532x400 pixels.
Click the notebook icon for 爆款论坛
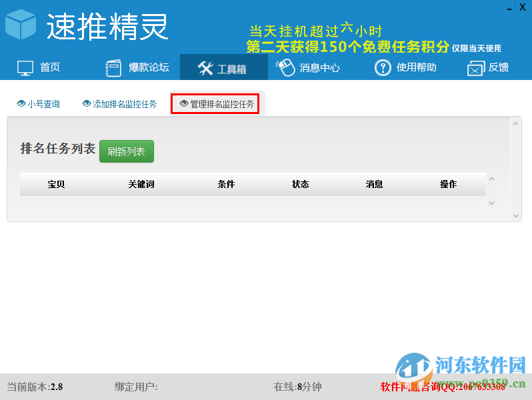point(113,68)
